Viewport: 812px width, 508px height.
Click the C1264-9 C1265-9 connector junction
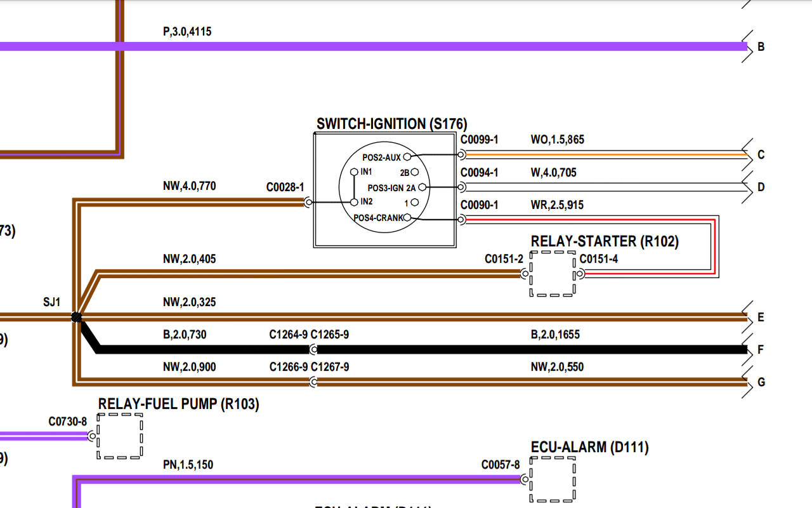(x=313, y=349)
